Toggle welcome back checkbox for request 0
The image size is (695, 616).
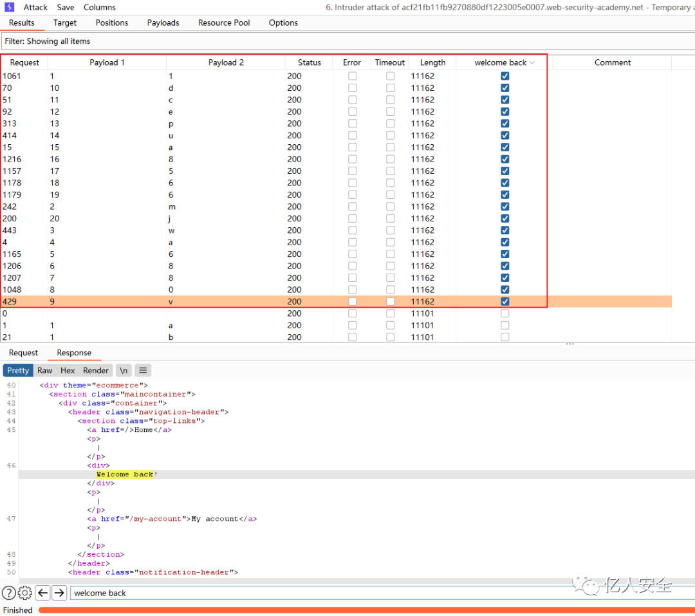tap(505, 313)
